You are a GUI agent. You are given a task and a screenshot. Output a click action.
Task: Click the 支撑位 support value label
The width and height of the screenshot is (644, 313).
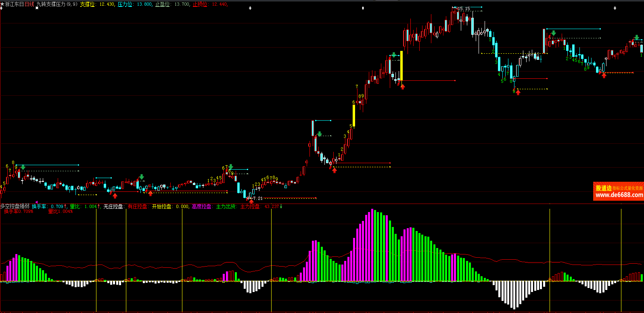[x=87, y=4]
